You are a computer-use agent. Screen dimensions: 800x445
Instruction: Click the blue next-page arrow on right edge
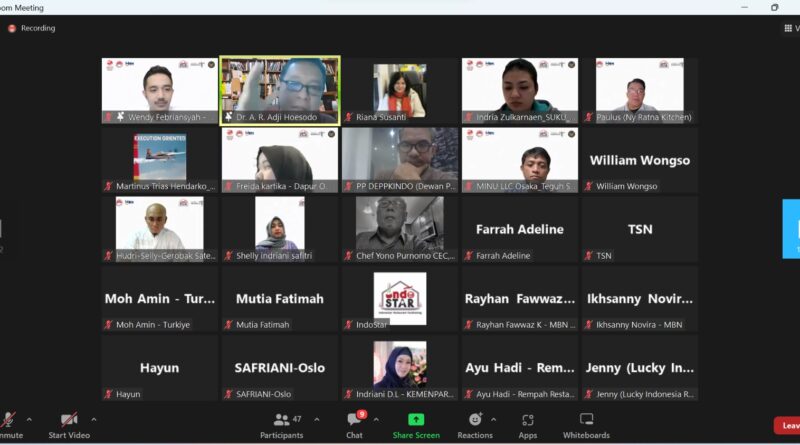point(792,229)
